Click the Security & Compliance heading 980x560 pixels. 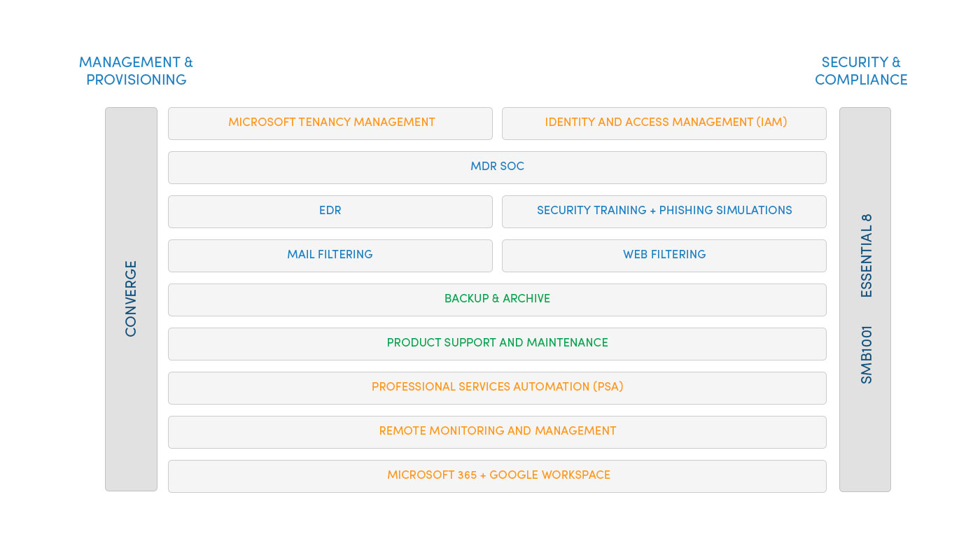(861, 71)
